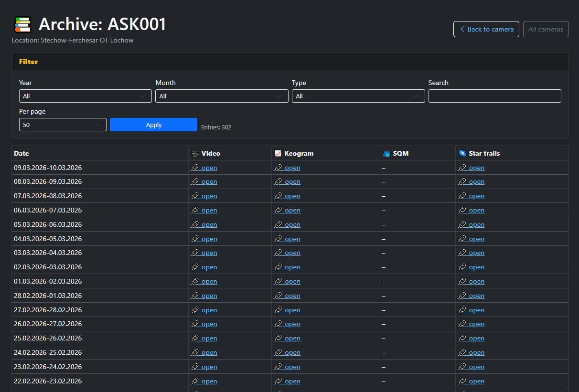579x392 pixels.
Task: Click the Filter panel heading
Action: point(28,61)
